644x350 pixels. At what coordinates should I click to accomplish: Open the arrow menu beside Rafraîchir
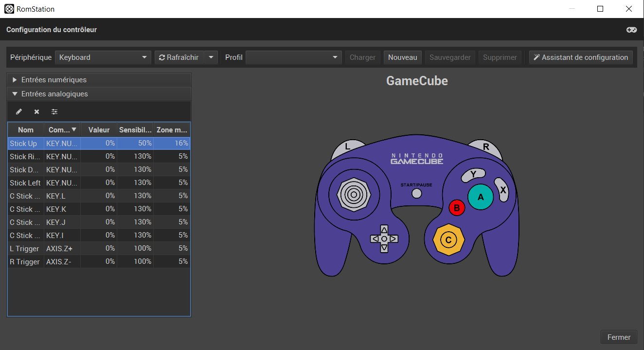211,57
